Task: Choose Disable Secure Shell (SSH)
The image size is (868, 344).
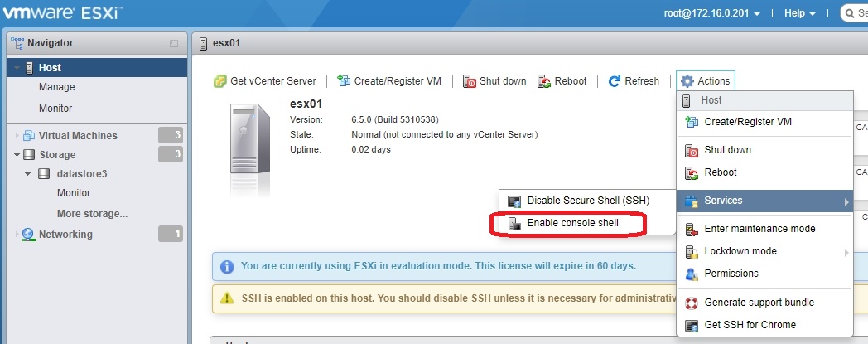Action: tap(587, 201)
